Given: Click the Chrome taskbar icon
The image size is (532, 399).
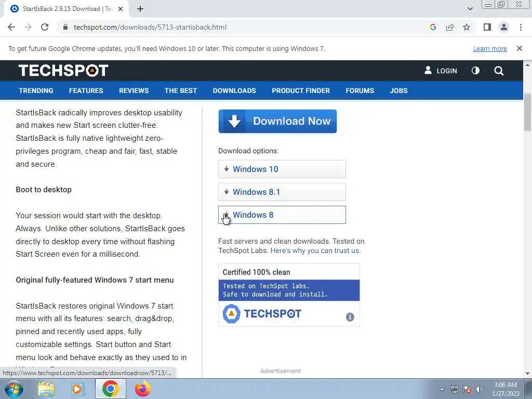Looking at the screenshot, I should [110, 389].
